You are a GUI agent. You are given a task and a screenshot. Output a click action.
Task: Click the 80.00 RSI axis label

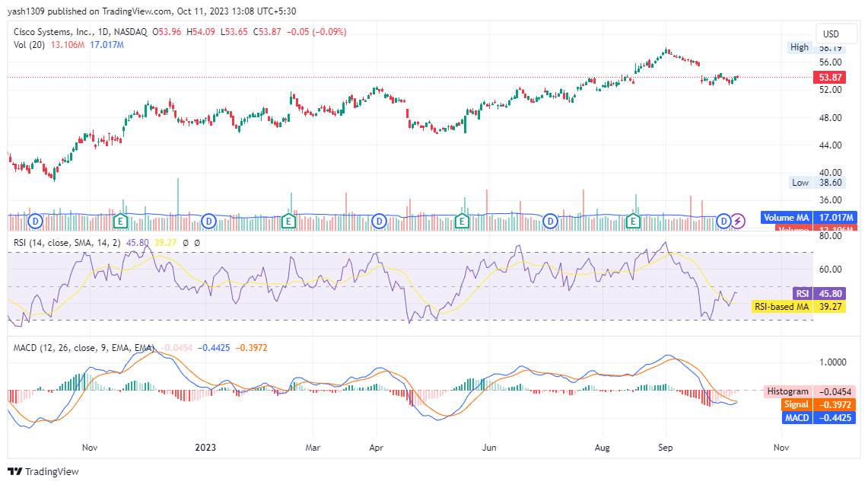831,235
